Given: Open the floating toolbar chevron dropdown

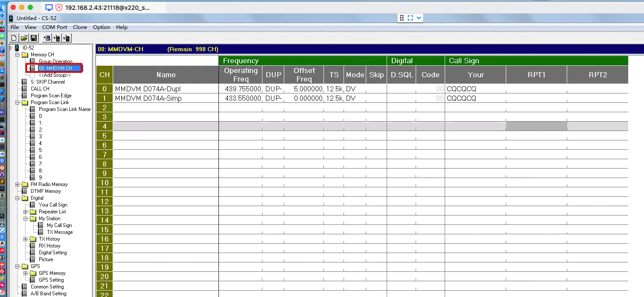Looking at the screenshot, I should click(419, 18).
